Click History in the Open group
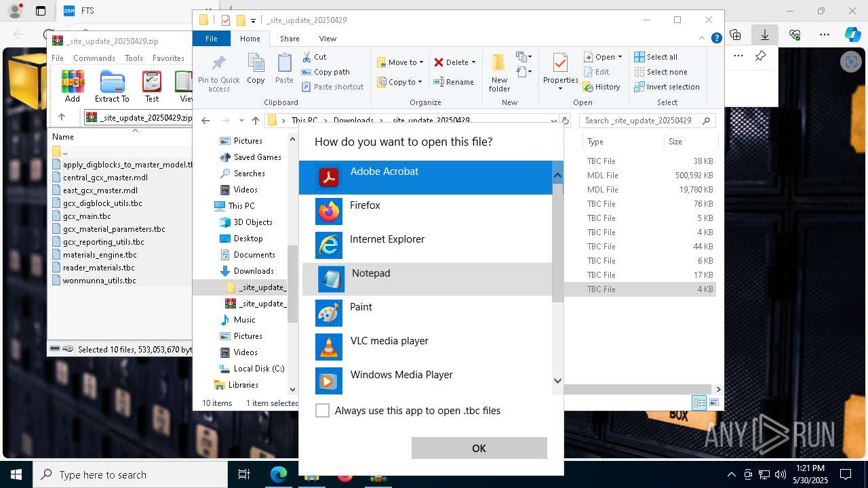868x488 pixels. (x=601, y=87)
